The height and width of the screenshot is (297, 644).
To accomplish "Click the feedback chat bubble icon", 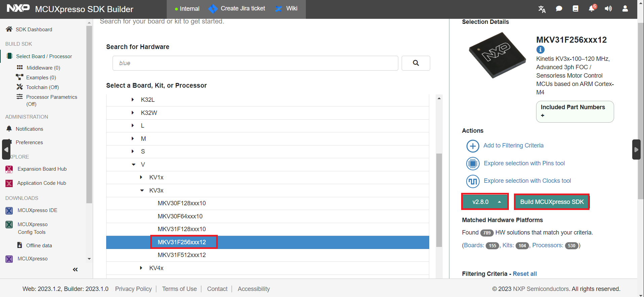I will [x=559, y=9].
